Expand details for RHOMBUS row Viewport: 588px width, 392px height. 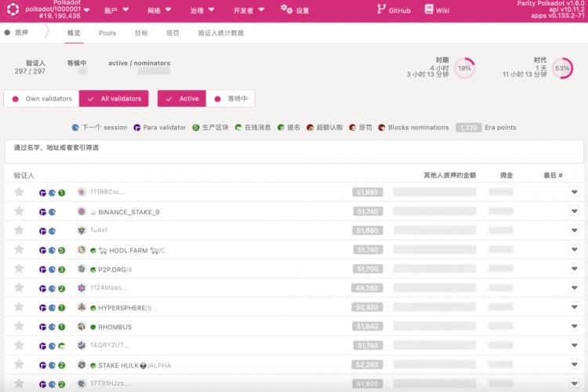pos(575,326)
